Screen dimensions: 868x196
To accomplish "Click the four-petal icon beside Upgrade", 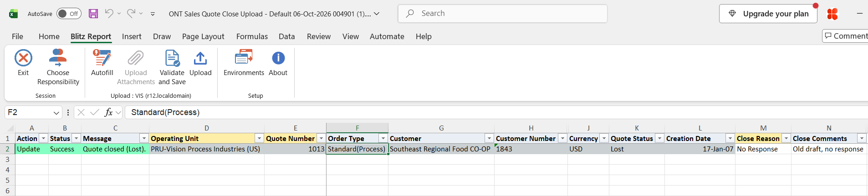I will click(832, 14).
